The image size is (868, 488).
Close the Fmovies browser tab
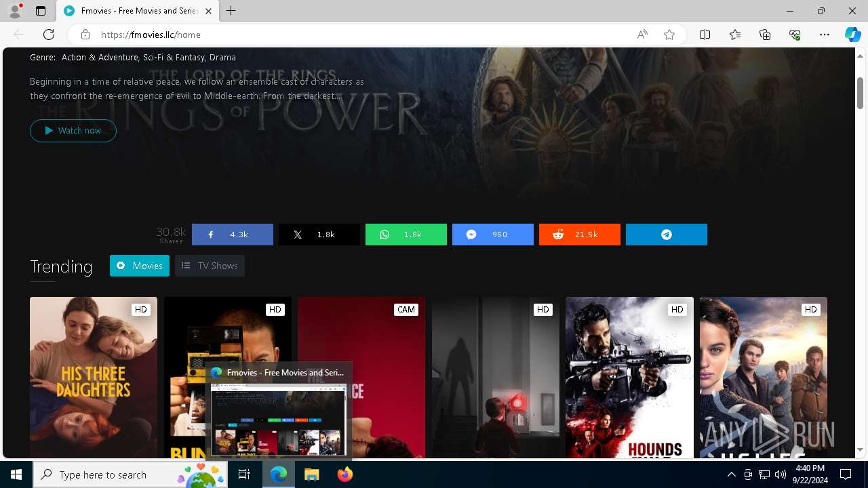(x=208, y=11)
